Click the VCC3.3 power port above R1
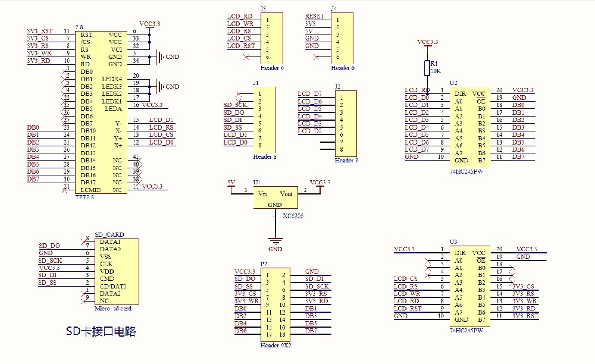Image resolution: width=595 pixels, height=364 pixels. pos(427,42)
